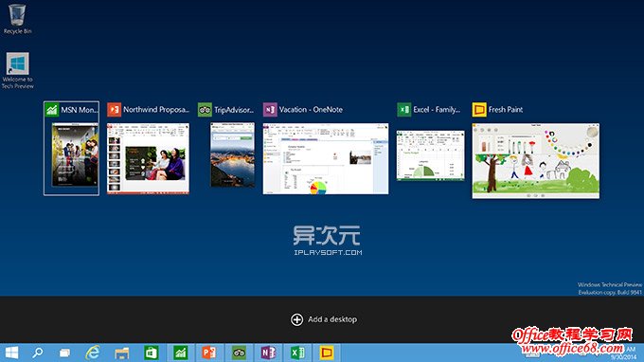
Task: Click the "Fresh Paint" title text
Action: (506, 110)
